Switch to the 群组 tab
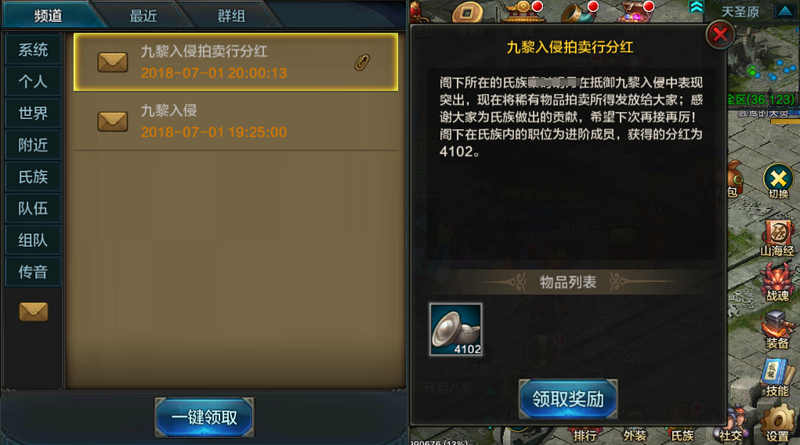Viewport: 800px width, 445px height. click(231, 16)
